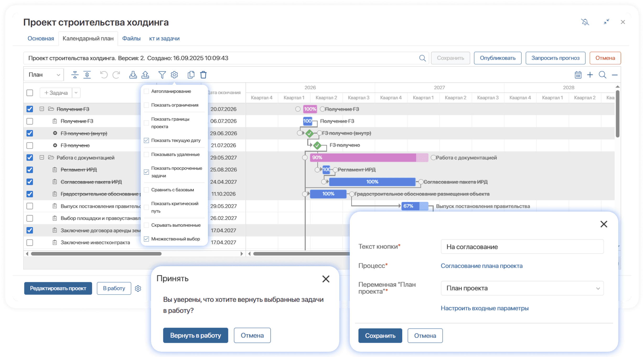Image resolution: width=644 pixels, height=357 pixels.
Task: Open Настроить входные параметры link
Action: 484,308
